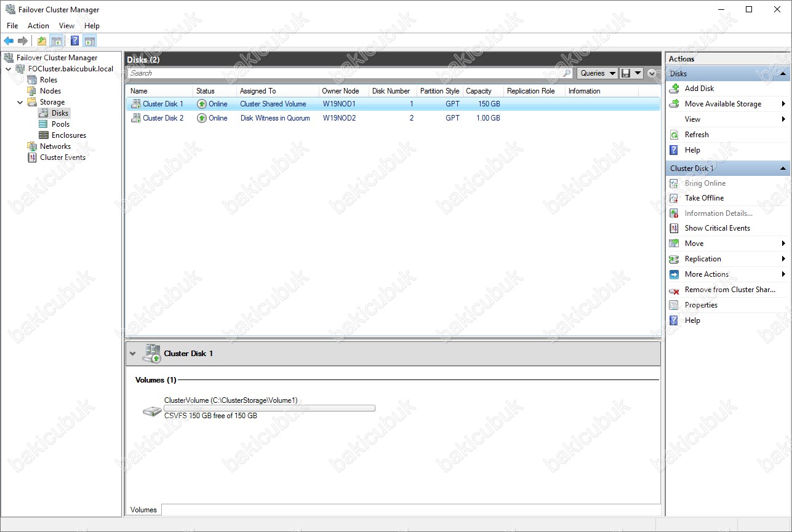Open the View menu
Screen dimensions: 792x532
(x=66, y=26)
